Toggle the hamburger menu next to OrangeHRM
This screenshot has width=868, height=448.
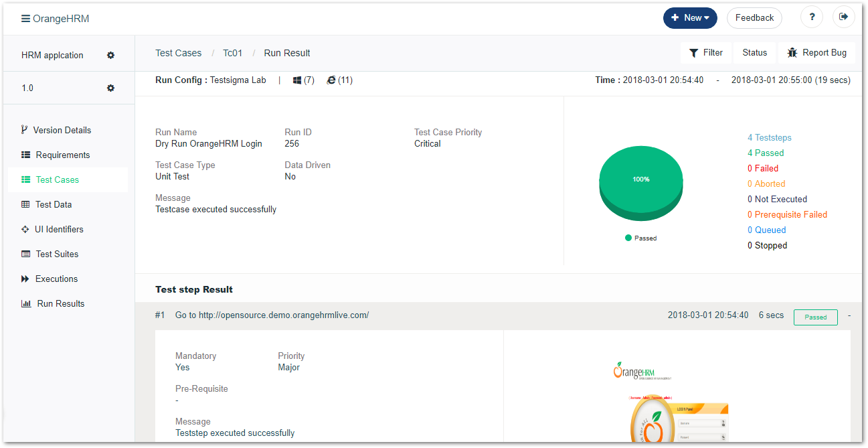[25, 19]
